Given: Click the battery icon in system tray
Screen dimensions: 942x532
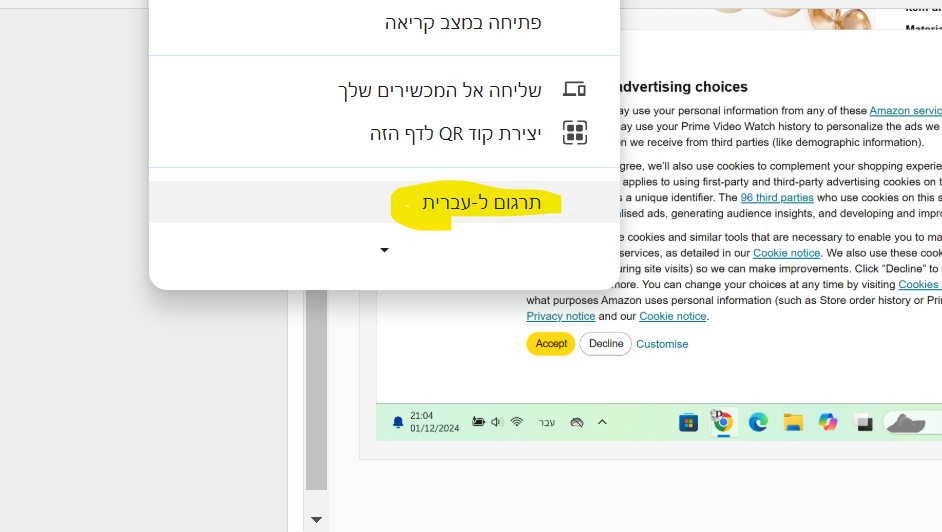Looking at the screenshot, I should click(x=478, y=422).
